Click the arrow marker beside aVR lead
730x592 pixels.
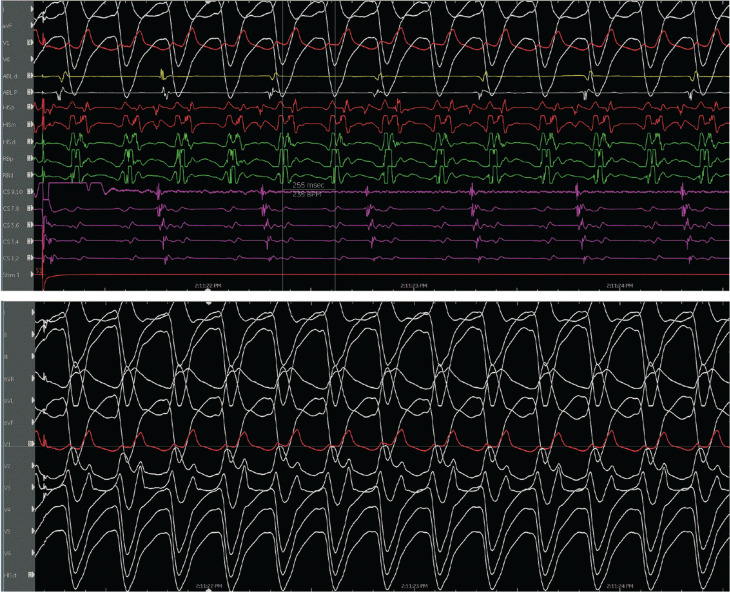pyautogui.click(x=32, y=378)
